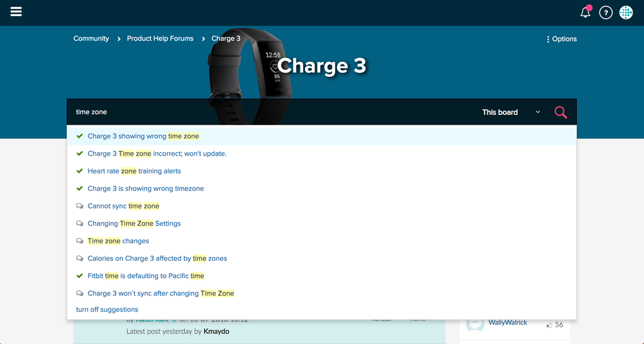644x344 pixels.
Task: Open "Changing Time Zone Settings" result
Action: coord(134,223)
